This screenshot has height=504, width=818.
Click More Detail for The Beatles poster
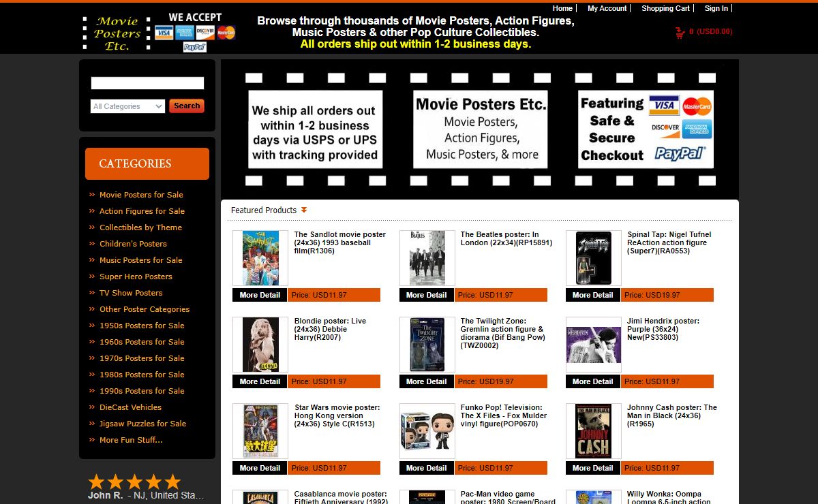pyautogui.click(x=427, y=295)
